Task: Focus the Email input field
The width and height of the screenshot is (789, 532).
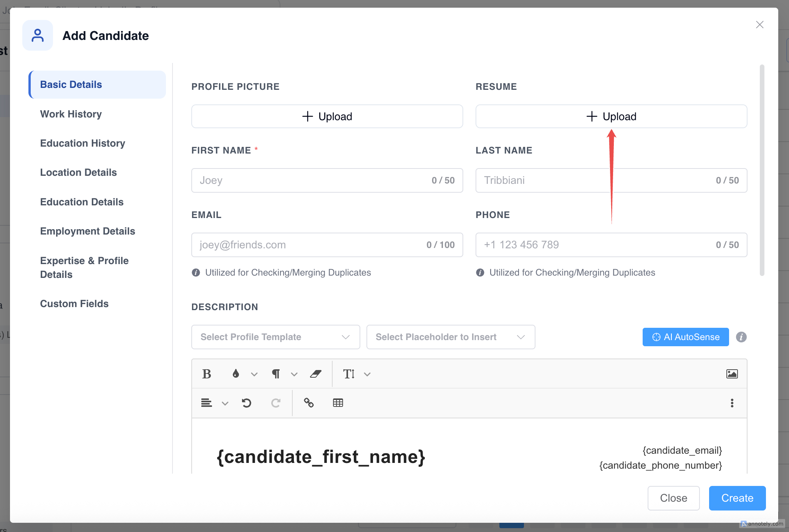Action: [327, 245]
